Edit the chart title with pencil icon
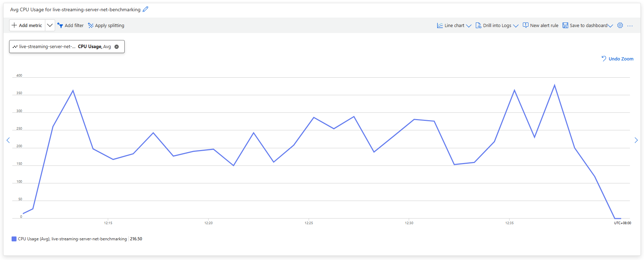Screen dimensions: 644x260 coord(145,9)
